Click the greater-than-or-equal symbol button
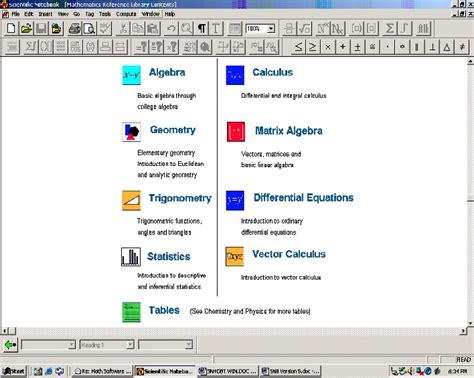The width and height of the screenshot is (474, 378). pyautogui.click(x=313, y=47)
